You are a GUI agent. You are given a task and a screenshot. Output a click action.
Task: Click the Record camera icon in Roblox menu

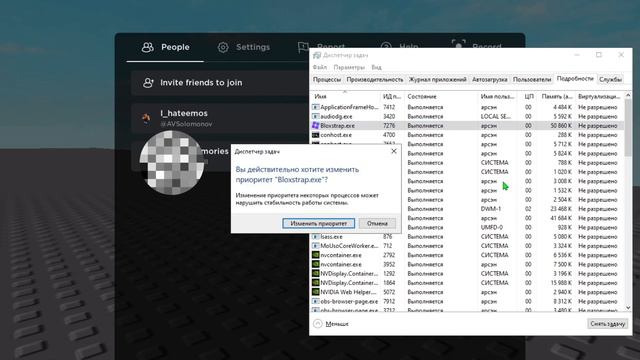click(458, 45)
